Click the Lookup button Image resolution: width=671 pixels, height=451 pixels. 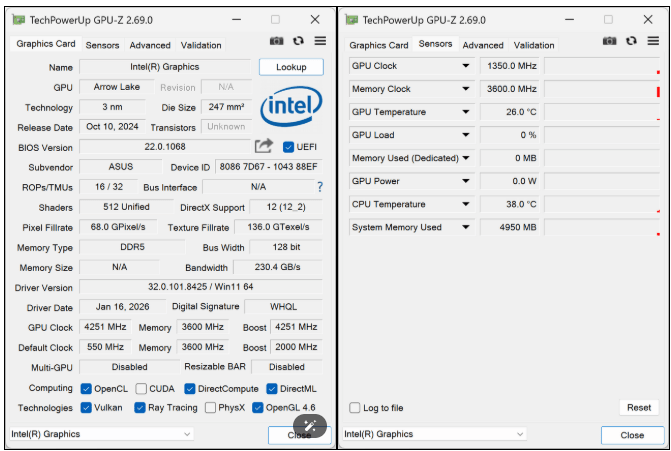[x=291, y=67]
